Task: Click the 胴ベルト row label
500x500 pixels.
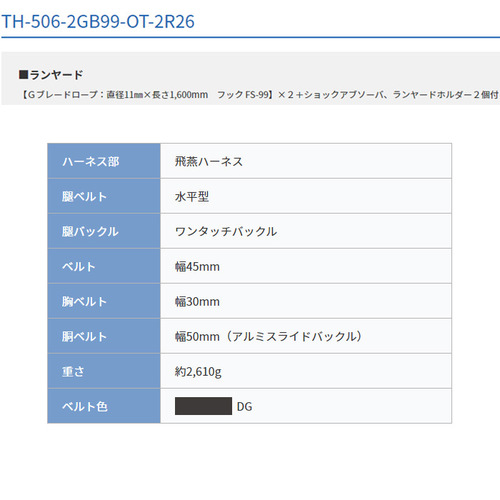Action: pos(84,337)
